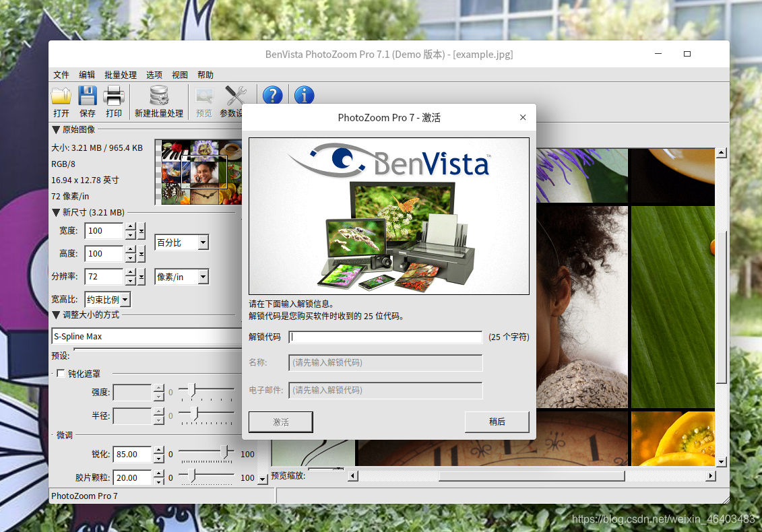Click the 宽度 value field
762x532 pixels.
click(x=104, y=231)
